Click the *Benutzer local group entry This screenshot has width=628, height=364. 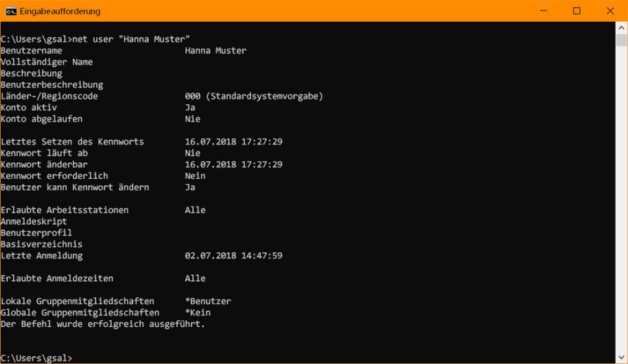click(208, 301)
